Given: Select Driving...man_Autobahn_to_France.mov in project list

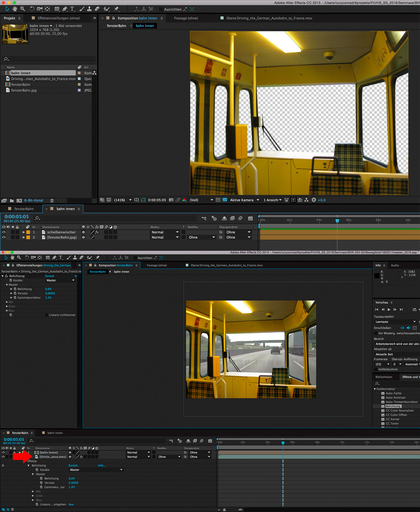Looking at the screenshot, I should [x=43, y=79].
